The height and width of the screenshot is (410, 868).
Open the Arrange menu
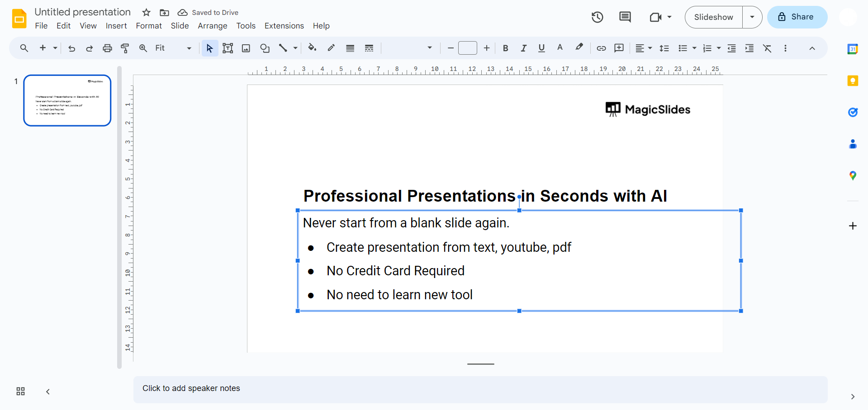tap(213, 26)
